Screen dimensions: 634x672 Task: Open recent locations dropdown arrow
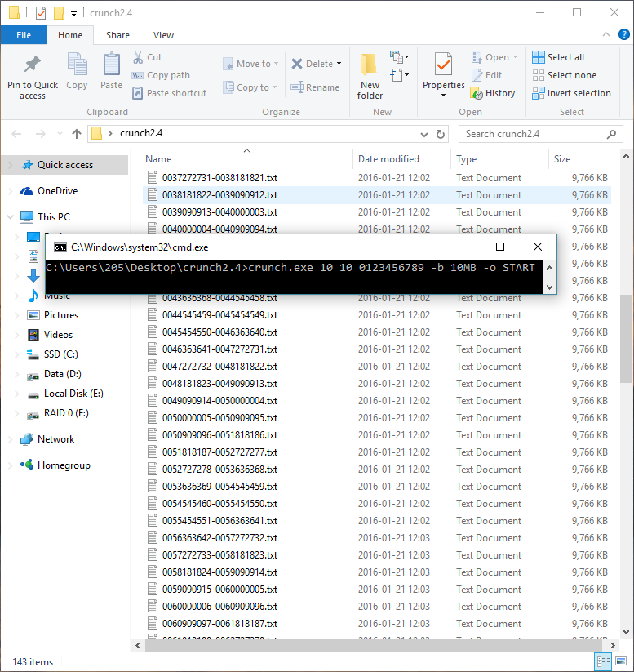tap(60, 134)
